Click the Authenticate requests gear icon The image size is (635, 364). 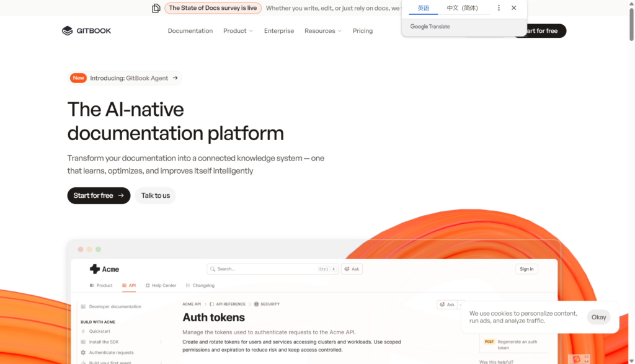point(83,353)
